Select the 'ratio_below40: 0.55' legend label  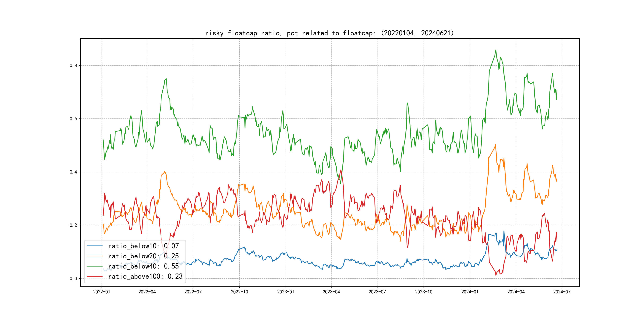click(143, 266)
